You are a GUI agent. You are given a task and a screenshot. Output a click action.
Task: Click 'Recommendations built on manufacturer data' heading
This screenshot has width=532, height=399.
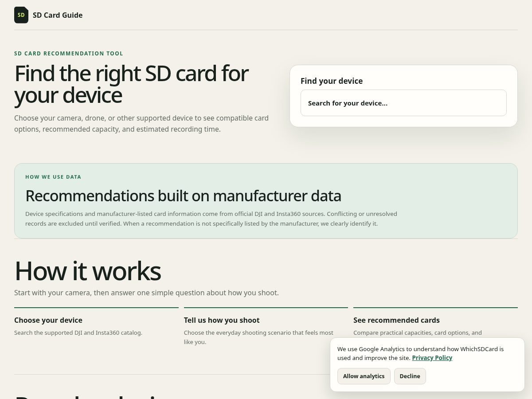click(183, 196)
